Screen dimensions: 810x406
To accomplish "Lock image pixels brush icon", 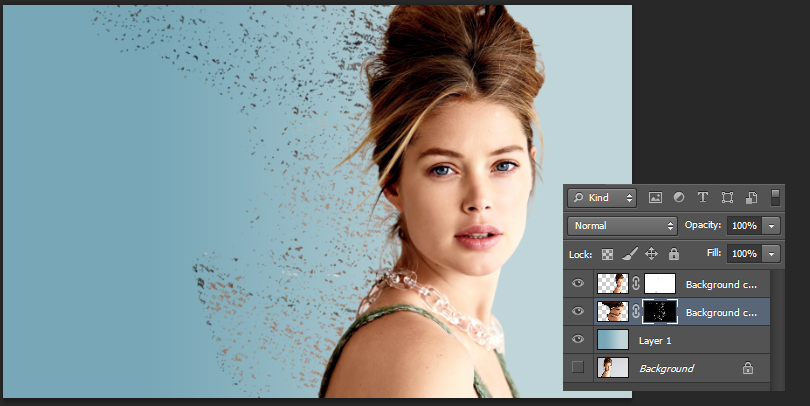I will [x=629, y=254].
